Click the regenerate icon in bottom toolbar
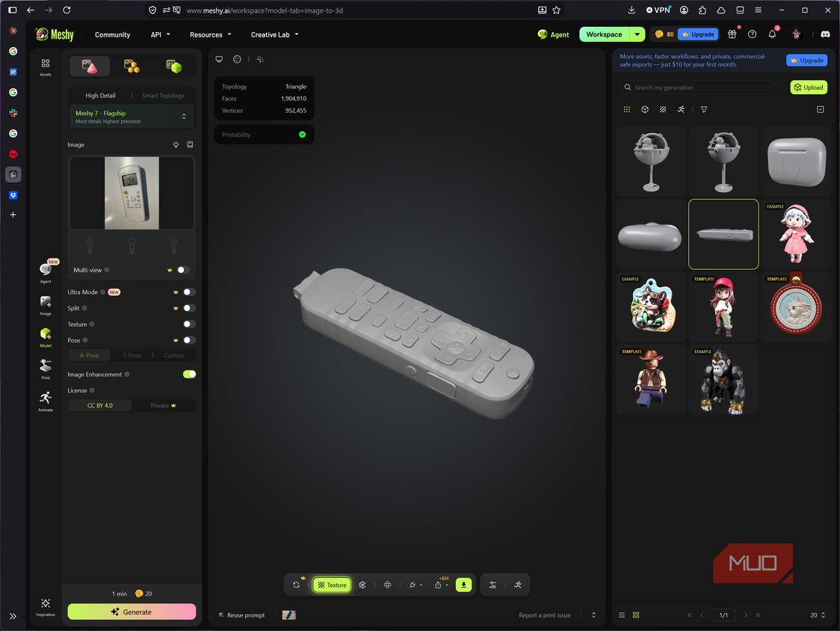This screenshot has height=631, width=840. tap(296, 585)
